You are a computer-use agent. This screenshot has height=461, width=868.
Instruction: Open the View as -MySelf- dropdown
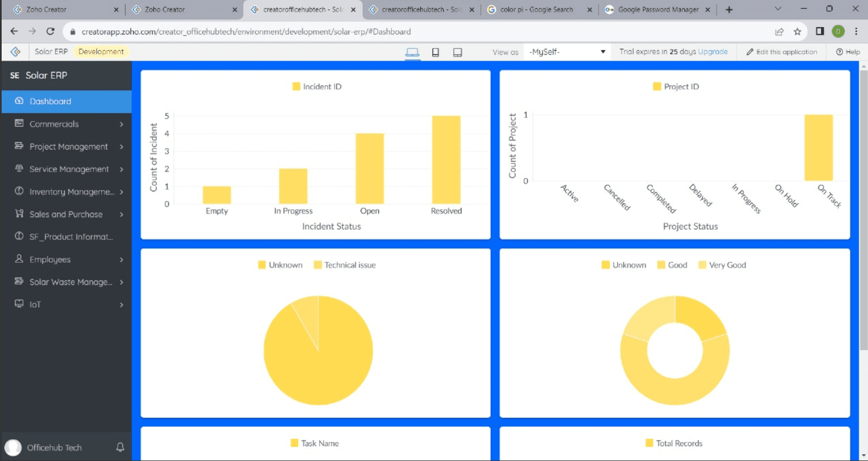pyautogui.click(x=567, y=52)
